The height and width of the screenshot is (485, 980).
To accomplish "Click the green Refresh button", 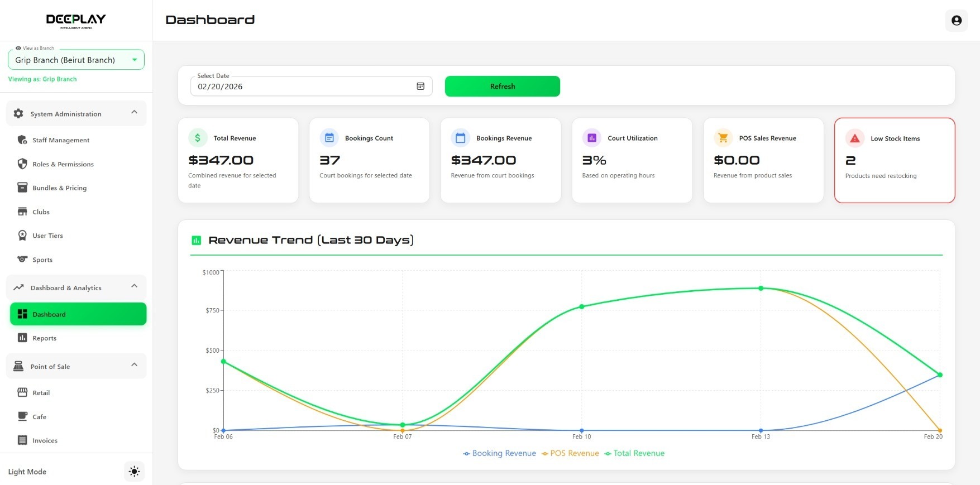I will tap(503, 87).
